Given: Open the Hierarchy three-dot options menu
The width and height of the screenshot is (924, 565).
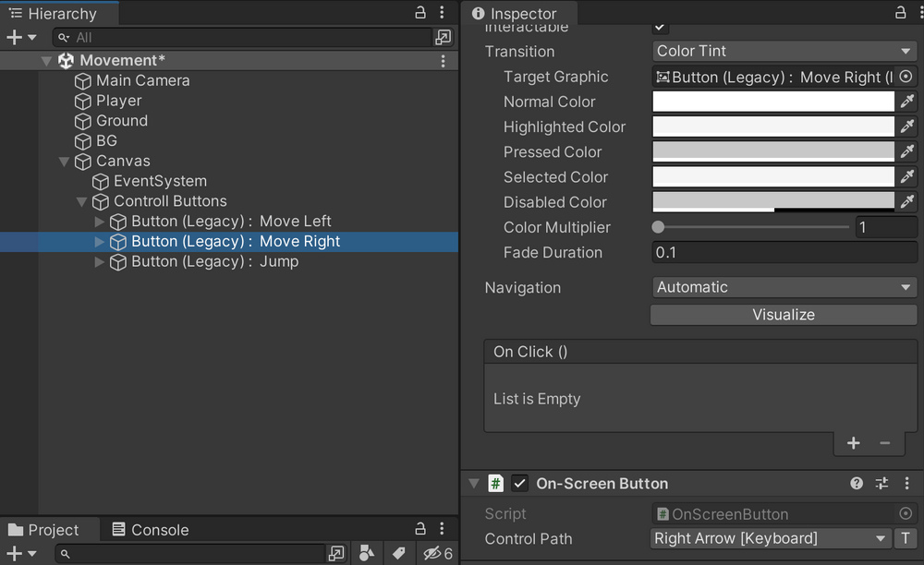Looking at the screenshot, I should [x=442, y=12].
